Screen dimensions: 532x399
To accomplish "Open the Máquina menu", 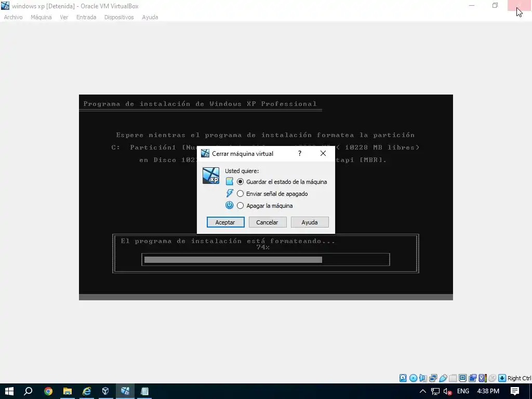I will [41, 17].
